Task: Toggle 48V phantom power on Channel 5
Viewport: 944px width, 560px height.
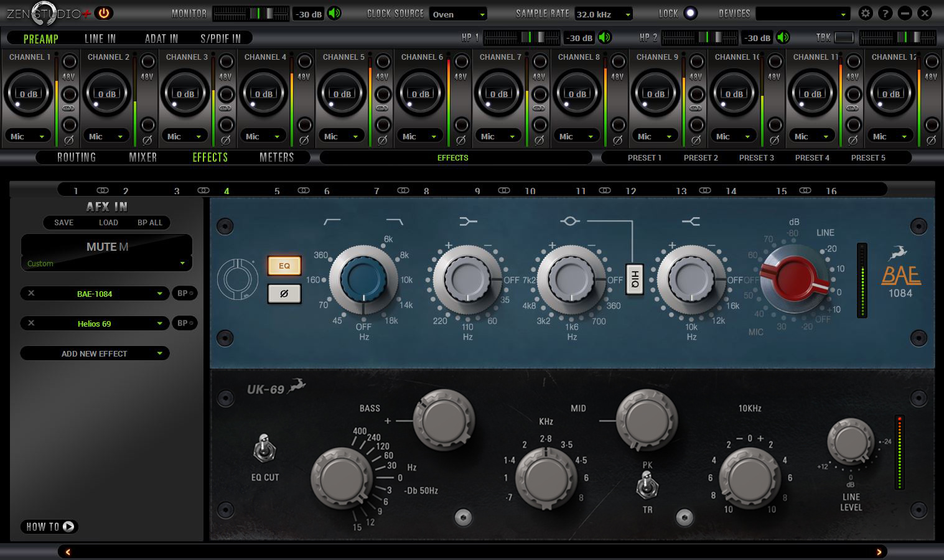Action: pyautogui.click(x=383, y=62)
